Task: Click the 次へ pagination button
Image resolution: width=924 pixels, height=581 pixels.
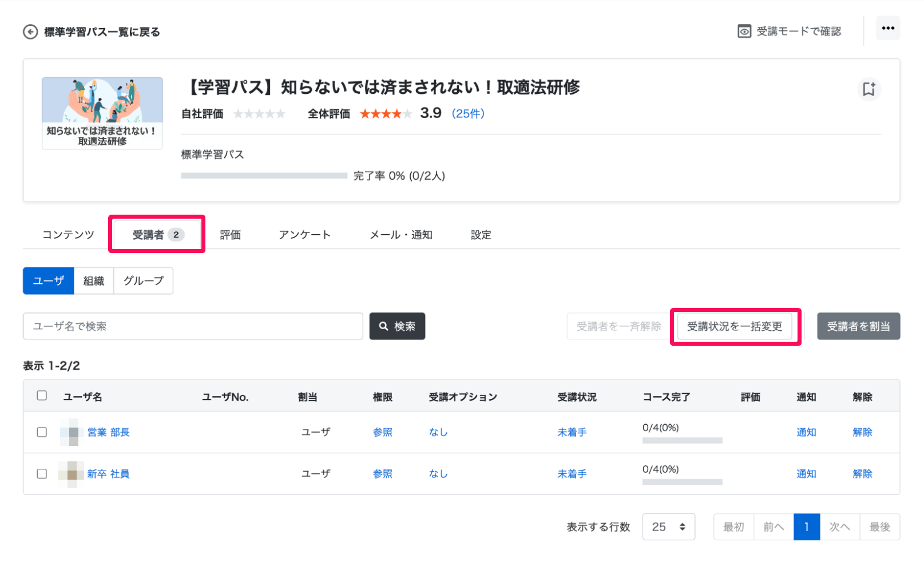Action: pos(839,527)
